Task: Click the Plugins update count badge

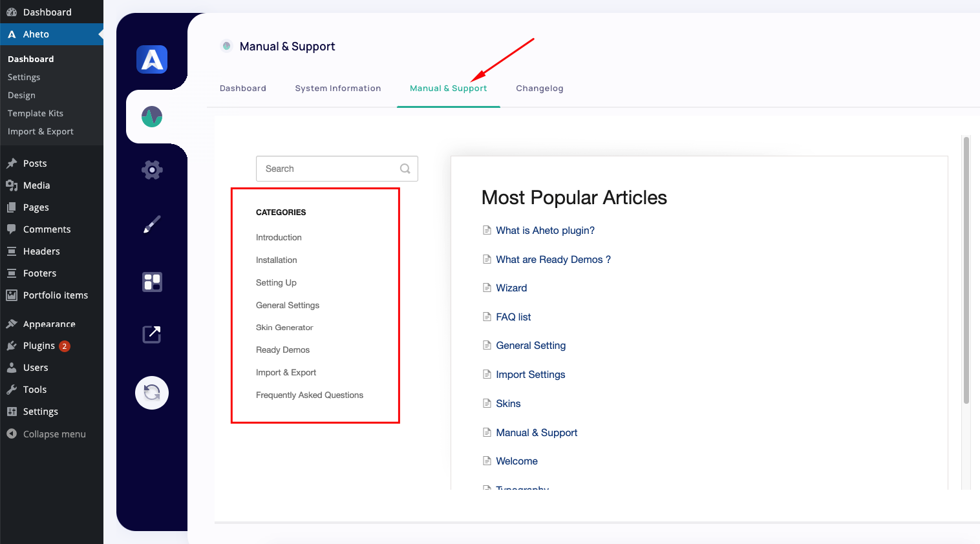Action: 65,346
